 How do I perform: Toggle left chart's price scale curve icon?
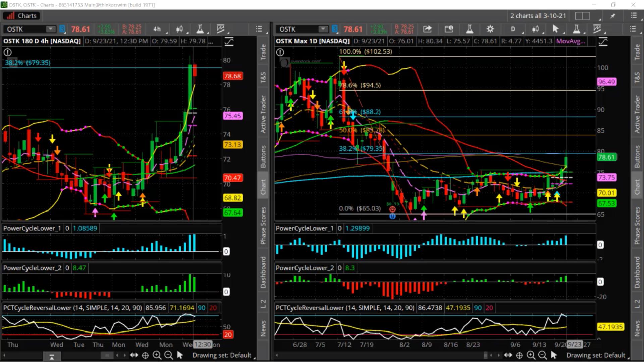[229, 42]
